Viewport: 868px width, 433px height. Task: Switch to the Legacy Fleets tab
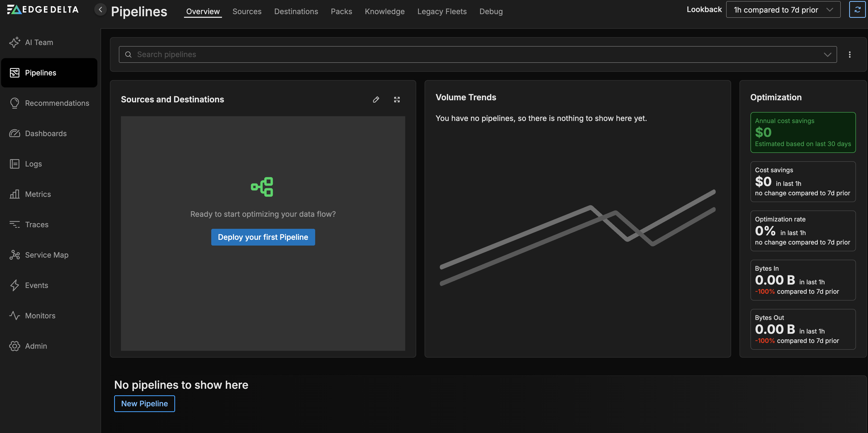(x=442, y=12)
